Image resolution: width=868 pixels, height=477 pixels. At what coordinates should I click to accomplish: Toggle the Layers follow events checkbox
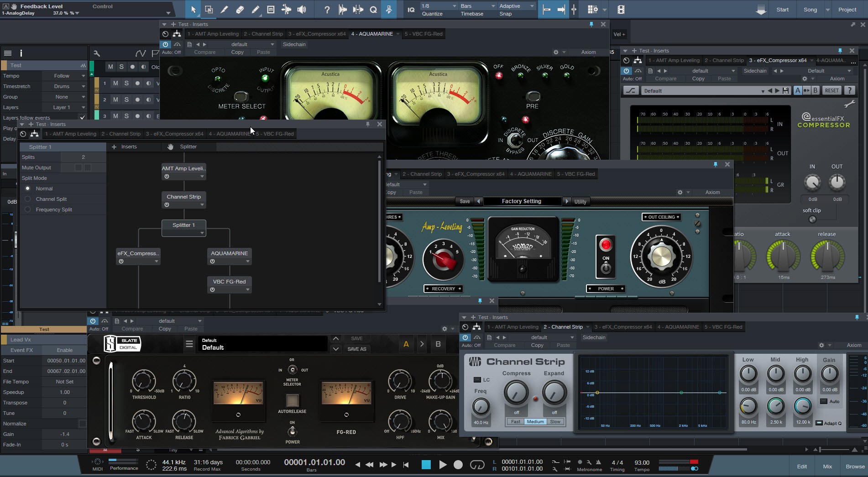click(x=83, y=117)
